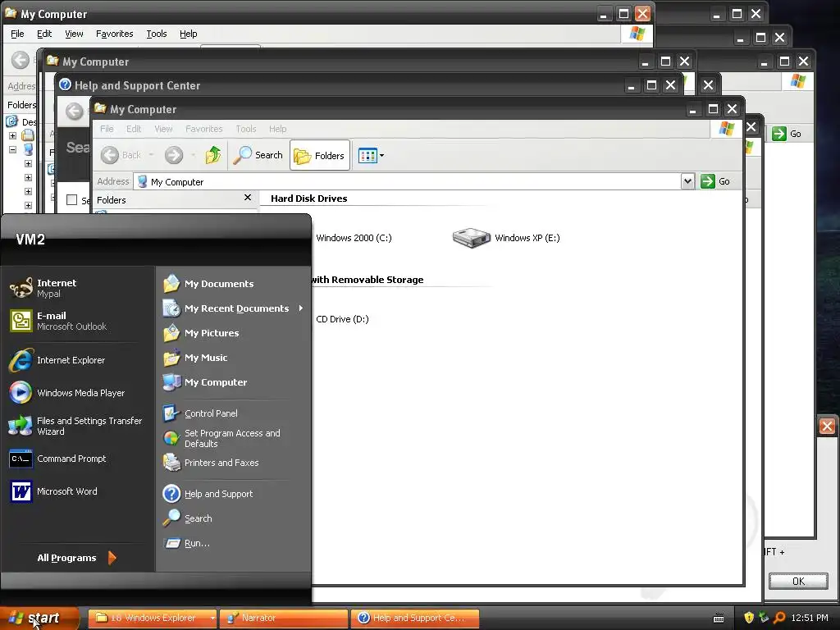Click Back arrow in Help and Support Center
840x630 pixels.
click(75, 112)
